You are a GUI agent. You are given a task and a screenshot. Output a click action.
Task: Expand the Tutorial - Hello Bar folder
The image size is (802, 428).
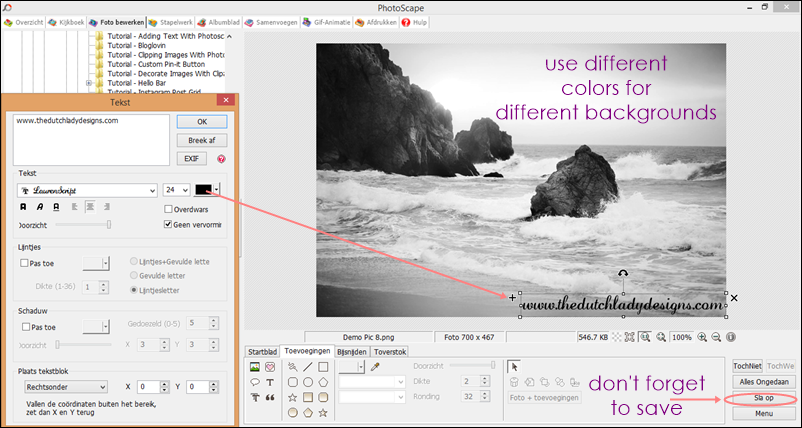coord(89,83)
